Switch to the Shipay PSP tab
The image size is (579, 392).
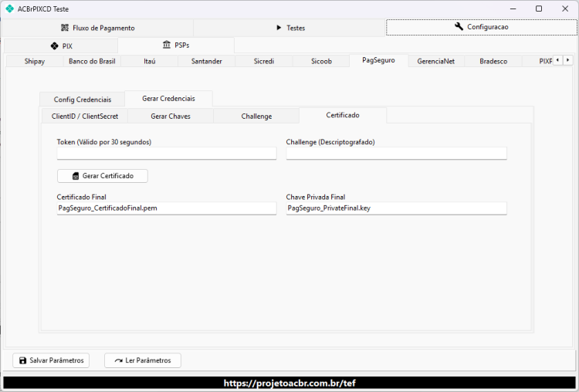[x=35, y=61]
